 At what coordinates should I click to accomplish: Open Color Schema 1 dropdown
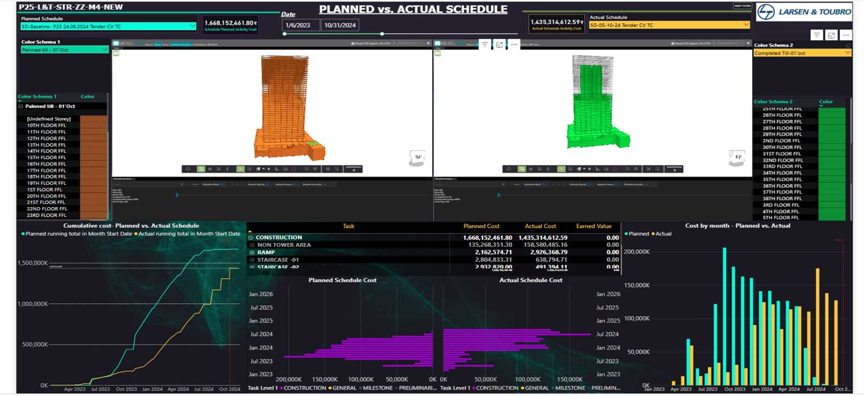[x=104, y=50]
